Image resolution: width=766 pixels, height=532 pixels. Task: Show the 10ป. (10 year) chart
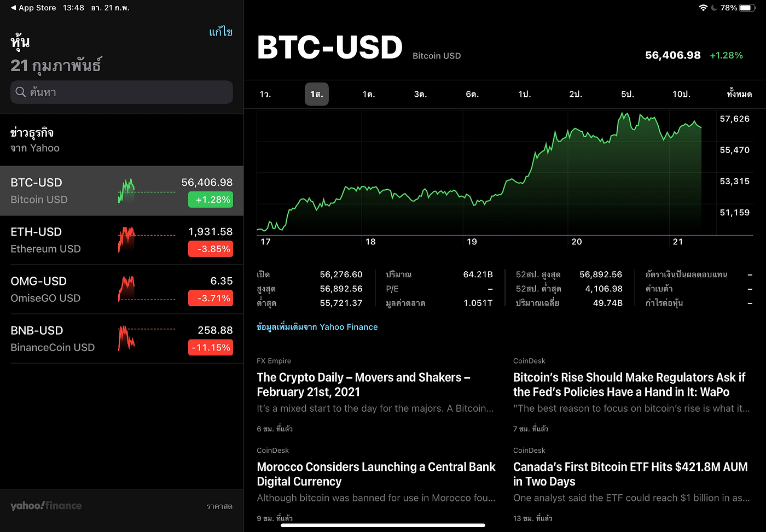pyautogui.click(x=681, y=94)
